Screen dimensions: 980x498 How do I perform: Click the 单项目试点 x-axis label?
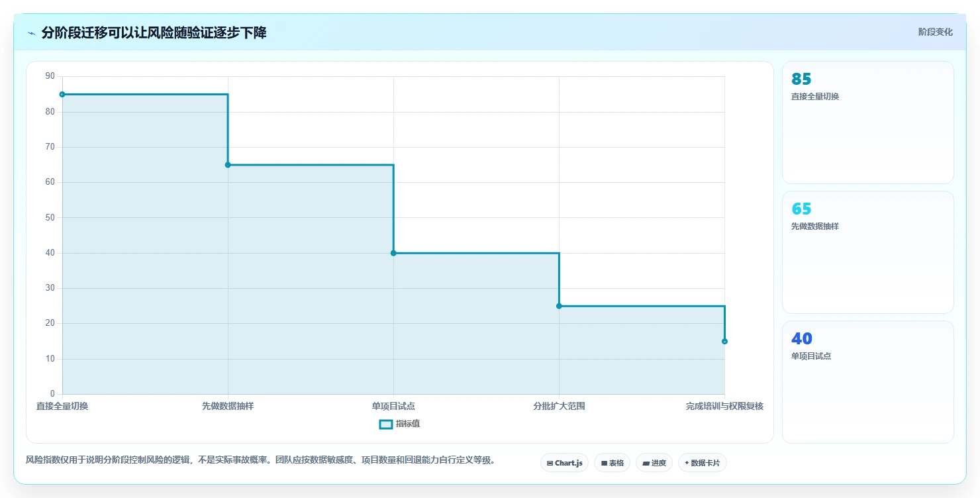(393, 406)
